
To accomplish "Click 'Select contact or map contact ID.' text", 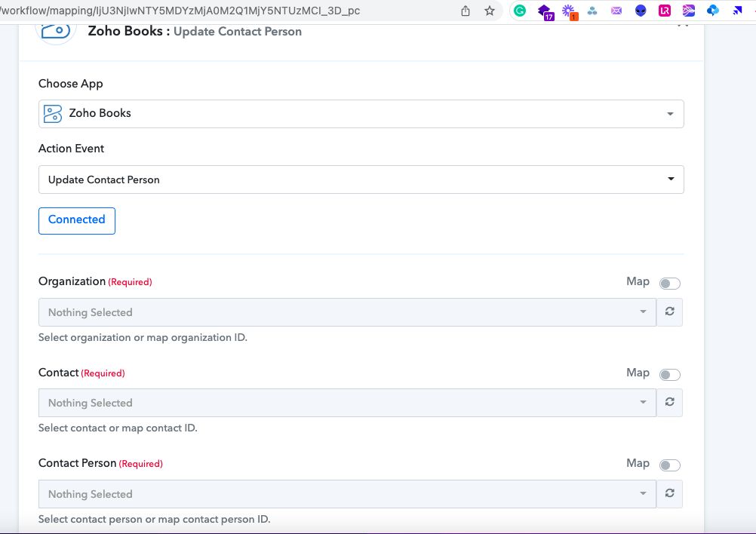I will pyautogui.click(x=118, y=428).
